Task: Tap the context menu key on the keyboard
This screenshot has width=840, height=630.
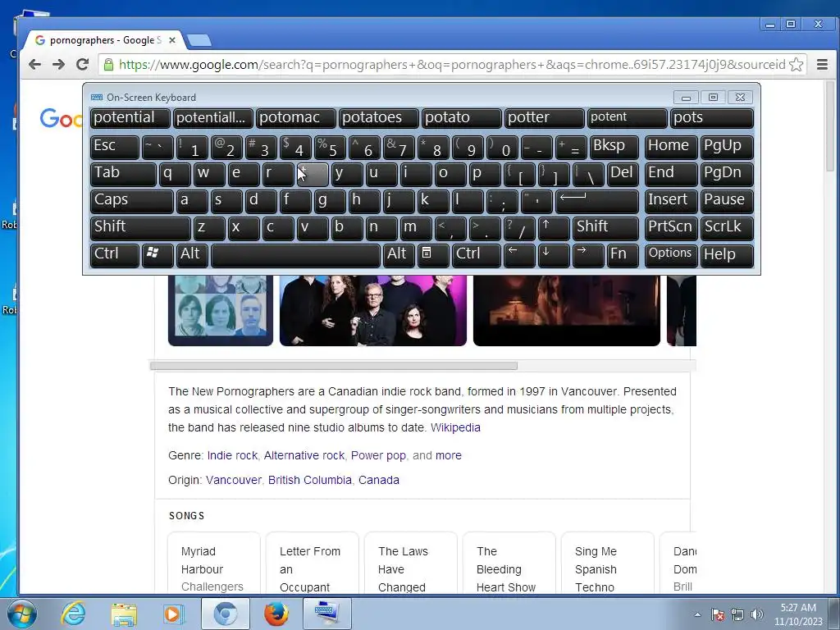Action: pos(433,255)
